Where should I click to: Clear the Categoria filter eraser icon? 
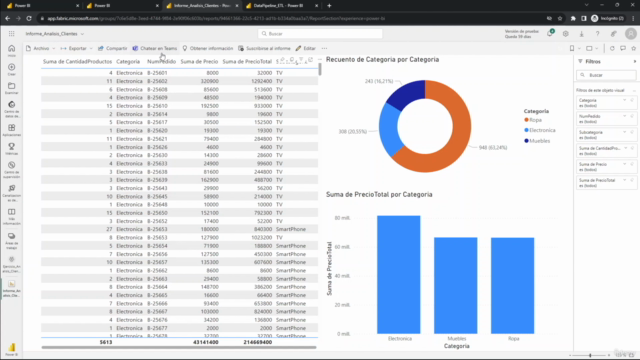632,100
